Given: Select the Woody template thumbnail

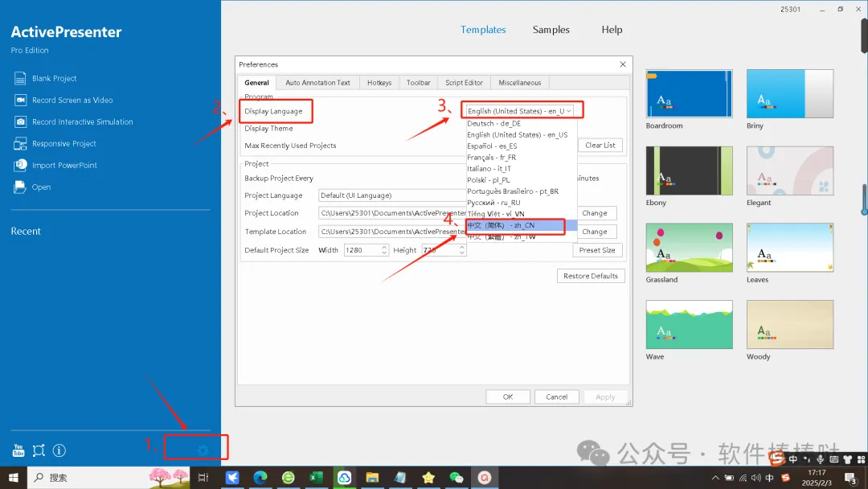Looking at the screenshot, I should pos(790,324).
